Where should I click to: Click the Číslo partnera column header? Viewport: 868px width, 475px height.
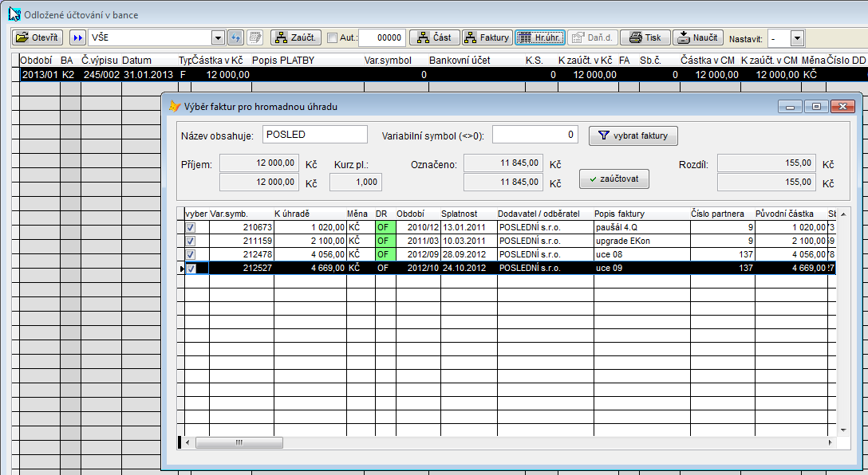pos(723,214)
